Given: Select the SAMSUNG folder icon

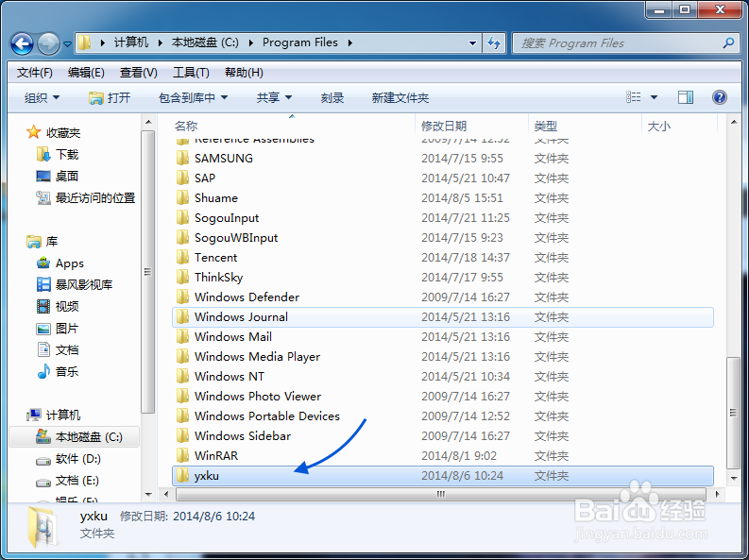Looking at the screenshot, I should [x=182, y=158].
